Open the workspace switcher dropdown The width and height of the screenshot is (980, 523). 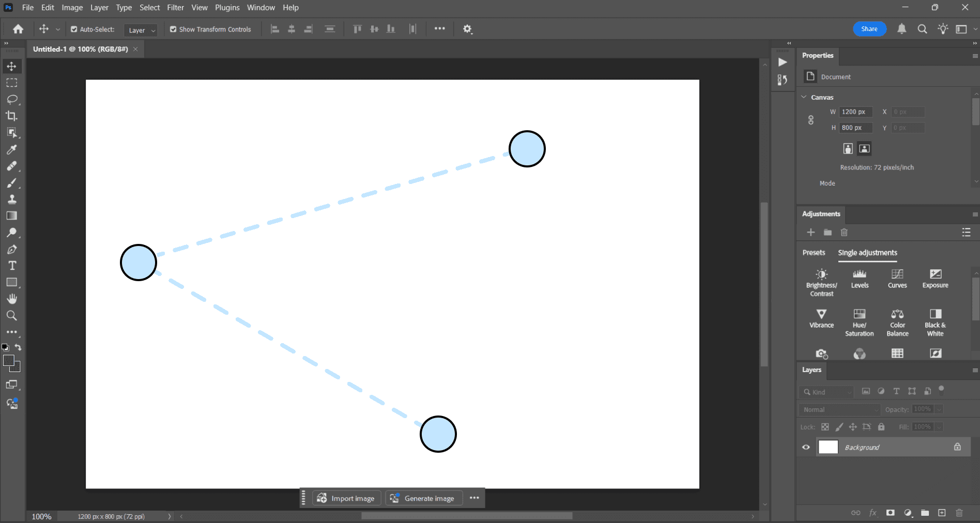click(965, 29)
